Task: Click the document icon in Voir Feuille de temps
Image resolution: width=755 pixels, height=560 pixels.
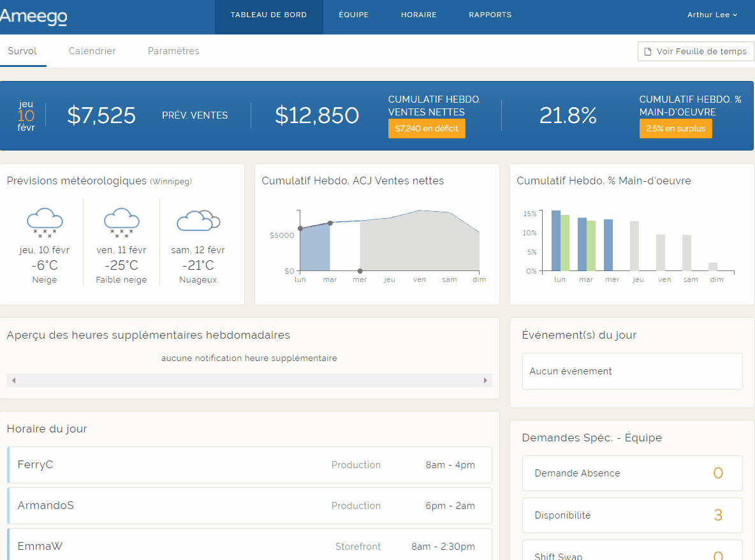Action: [648, 52]
